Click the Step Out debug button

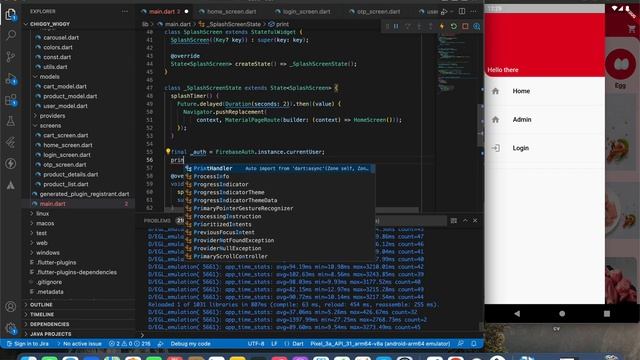pyautogui.click(x=430, y=27)
